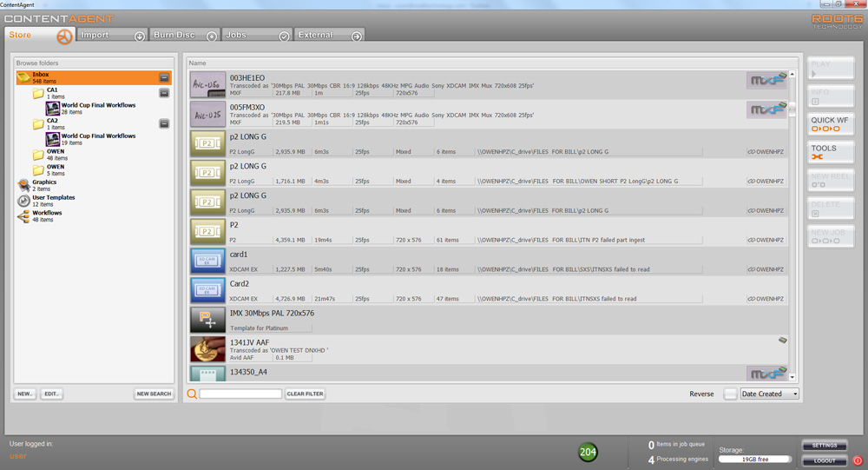This screenshot has height=470, width=868.
Task: Select the 1341JV AAF thumbnail
Action: point(208,349)
